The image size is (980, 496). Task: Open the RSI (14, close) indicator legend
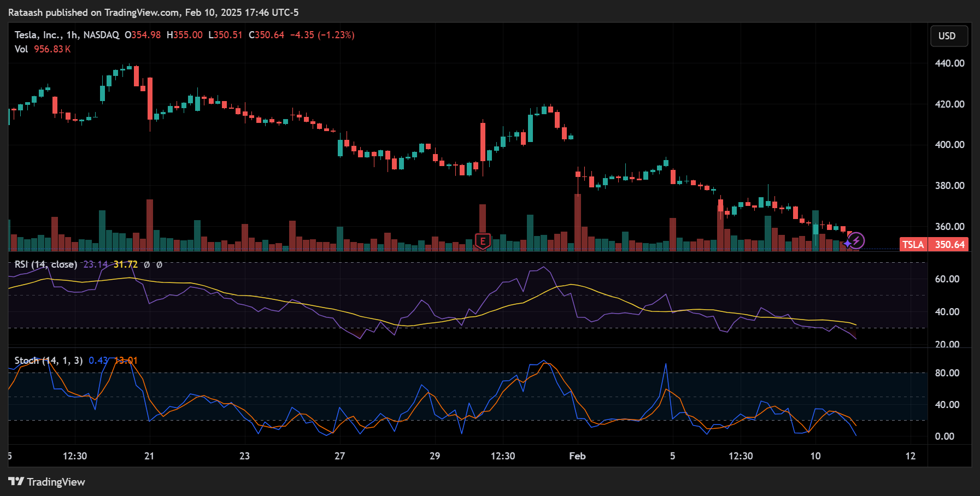pyautogui.click(x=46, y=264)
